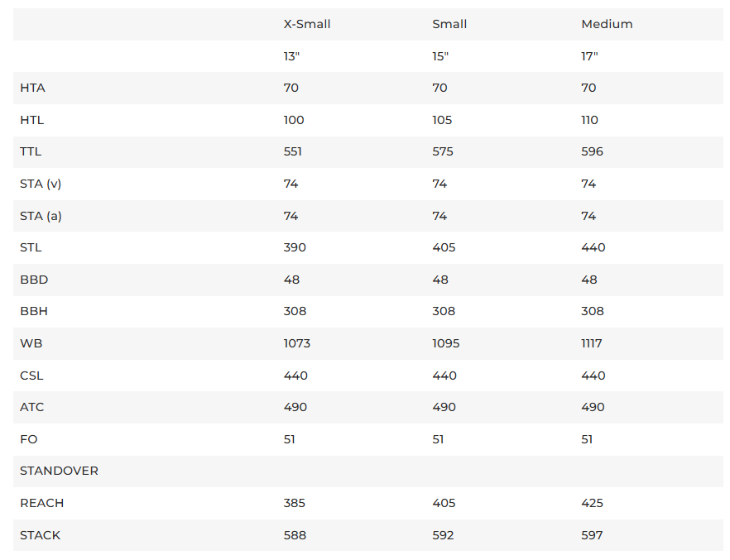Click the STANDOVER row label

point(59,471)
